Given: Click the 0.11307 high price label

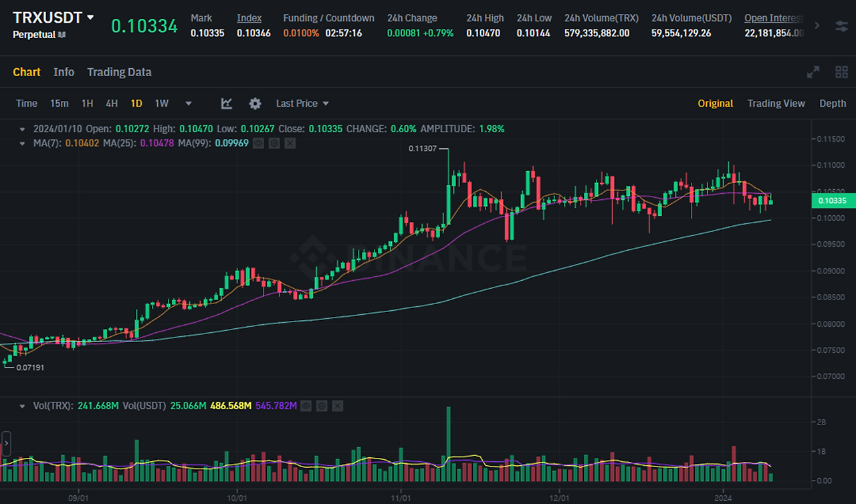Looking at the screenshot, I should point(423,148).
